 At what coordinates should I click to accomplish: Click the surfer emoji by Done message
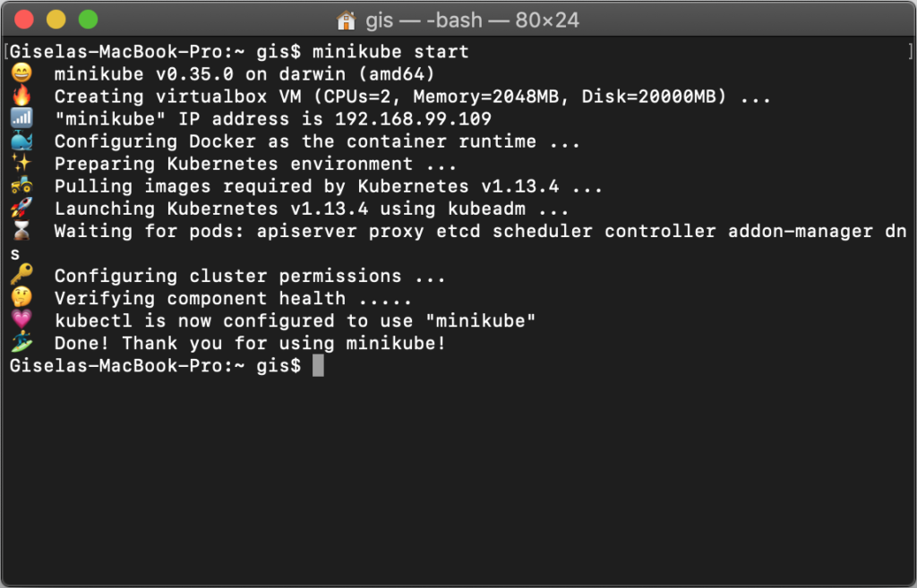21,342
